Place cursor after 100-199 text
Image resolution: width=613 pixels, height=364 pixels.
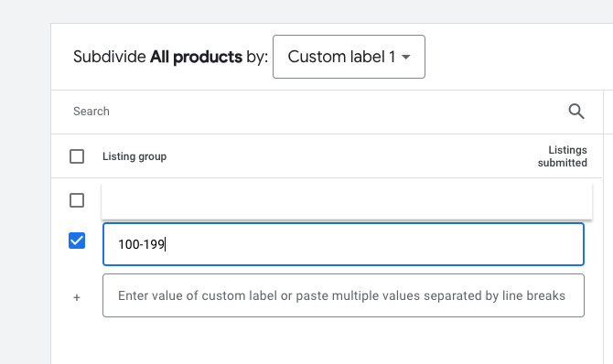click(x=165, y=244)
